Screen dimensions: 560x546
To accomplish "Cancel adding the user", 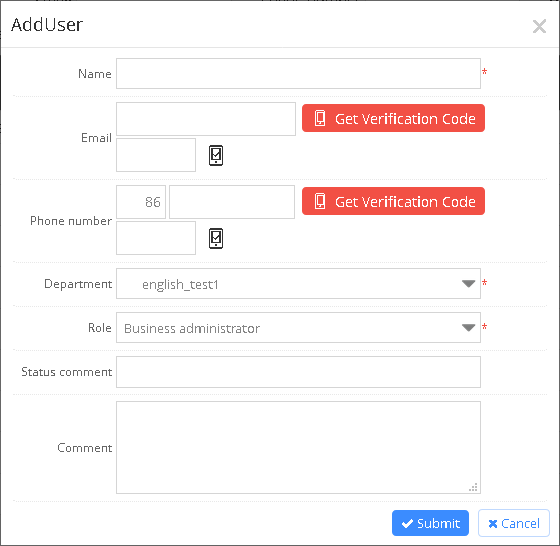I will [x=514, y=523].
